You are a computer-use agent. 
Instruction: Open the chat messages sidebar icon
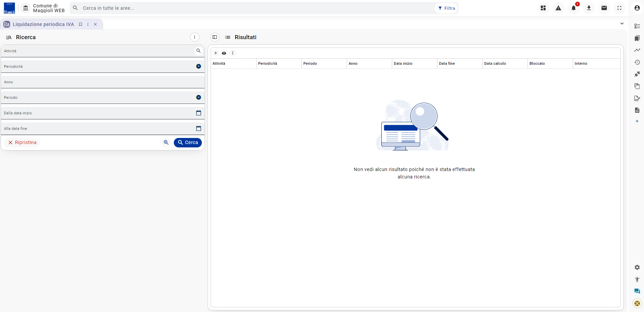[637, 291]
